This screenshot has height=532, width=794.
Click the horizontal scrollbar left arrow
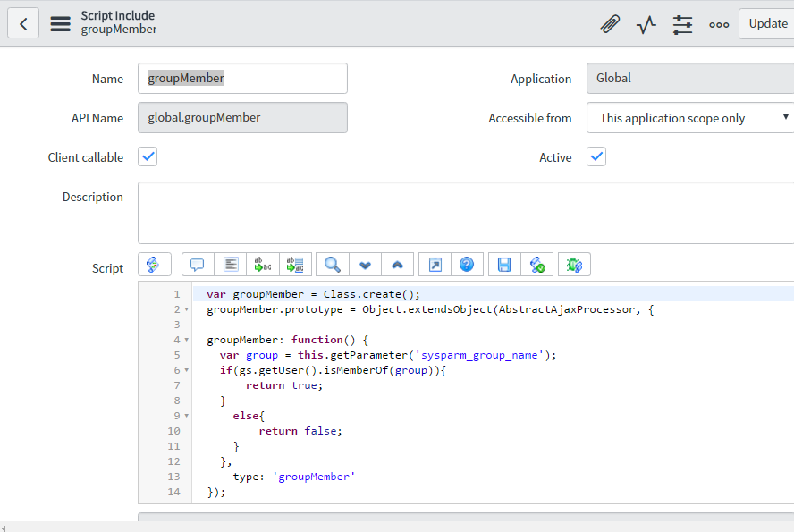coord(4,528)
